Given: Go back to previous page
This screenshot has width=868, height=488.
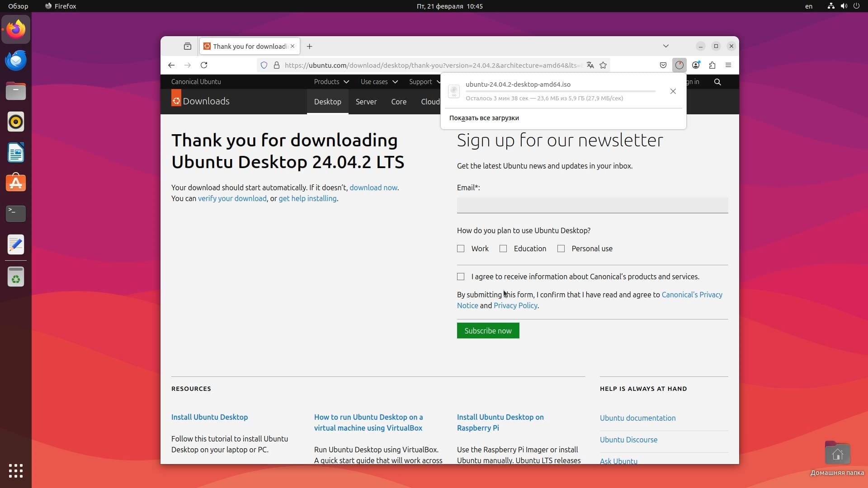Looking at the screenshot, I should tap(171, 65).
